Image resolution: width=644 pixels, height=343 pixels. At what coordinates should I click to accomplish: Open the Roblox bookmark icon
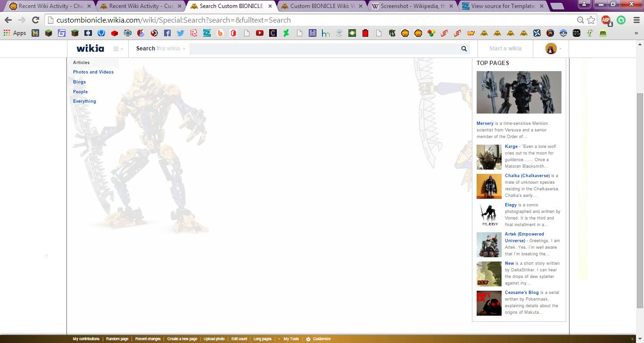point(194,33)
